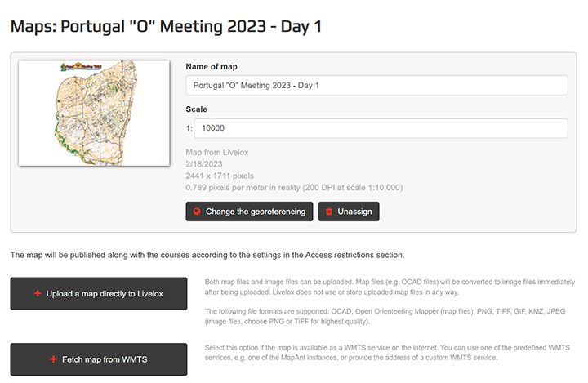Focus the Scale input field with 10000
Viewport: 588px width, 383px height.
tap(381, 128)
